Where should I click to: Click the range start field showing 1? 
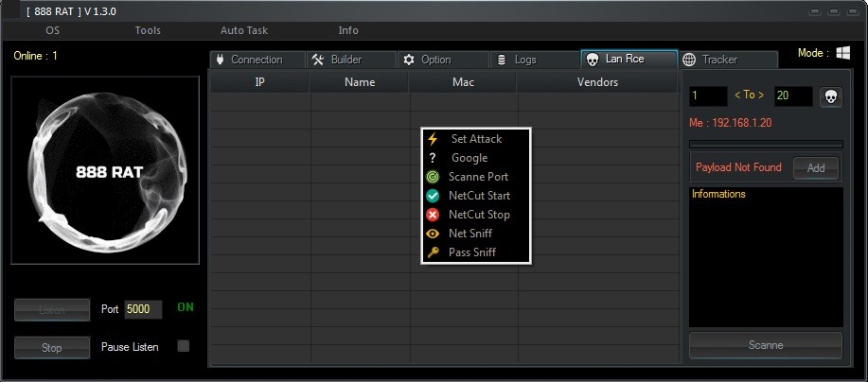coord(708,96)
